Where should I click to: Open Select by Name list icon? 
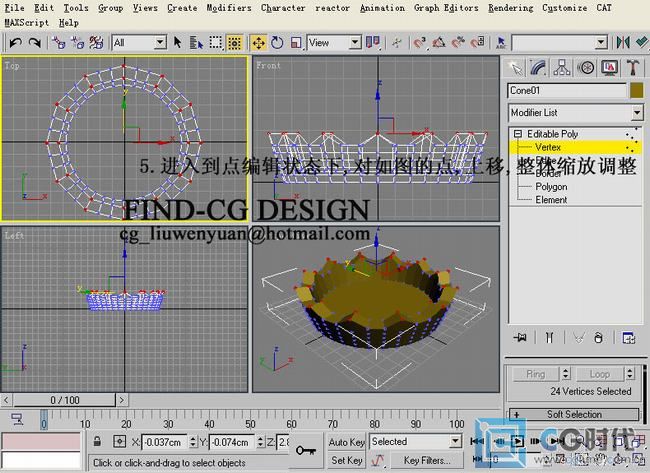(196, 42)
